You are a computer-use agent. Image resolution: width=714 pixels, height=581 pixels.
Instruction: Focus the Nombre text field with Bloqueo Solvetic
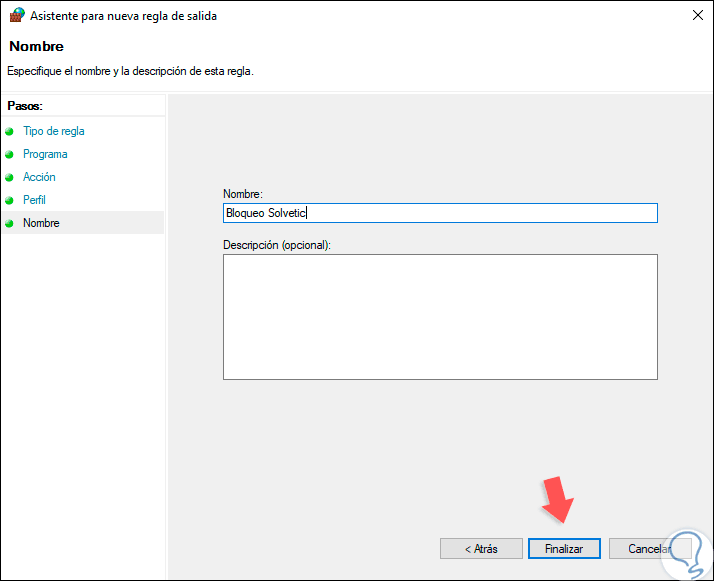(x=440, y=213)
